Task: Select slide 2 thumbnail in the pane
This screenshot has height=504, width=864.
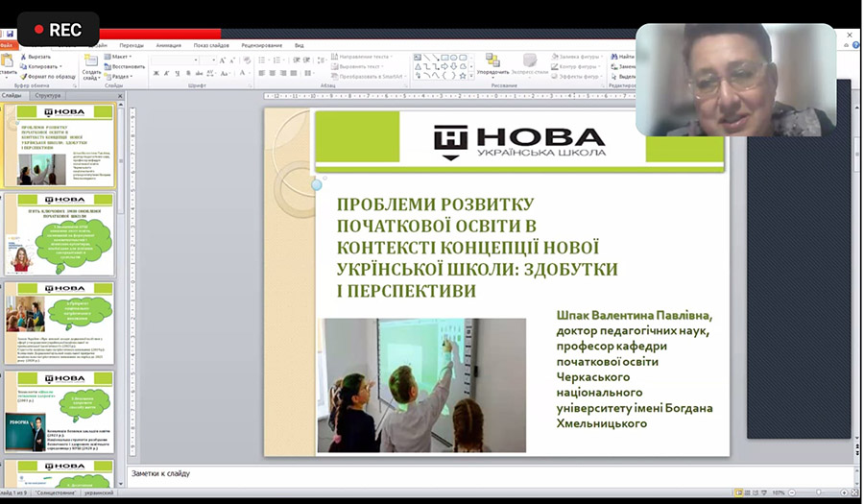Action: [60, 233]
